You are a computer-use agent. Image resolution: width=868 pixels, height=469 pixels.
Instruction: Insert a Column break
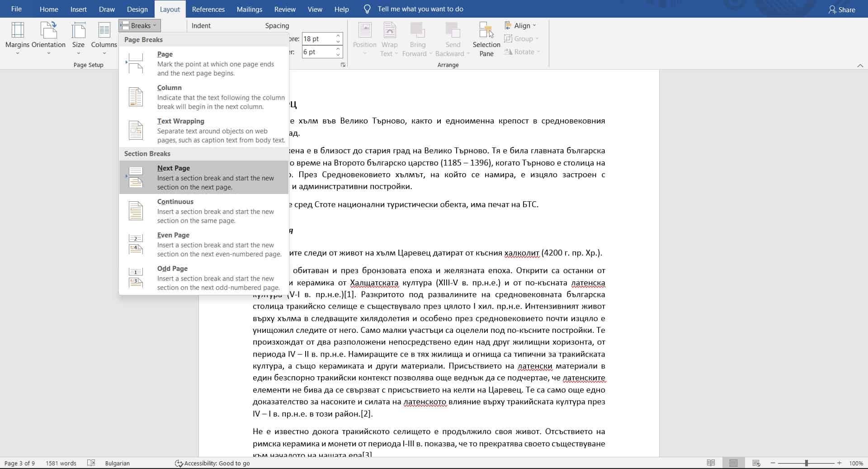(203, 97)
